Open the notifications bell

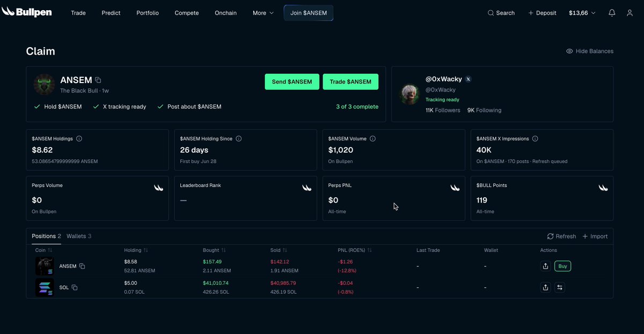[x=612, y=13]
